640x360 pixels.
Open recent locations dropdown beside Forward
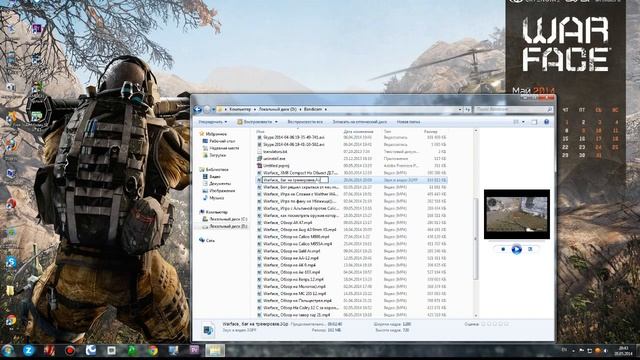(x=213, y=109)
